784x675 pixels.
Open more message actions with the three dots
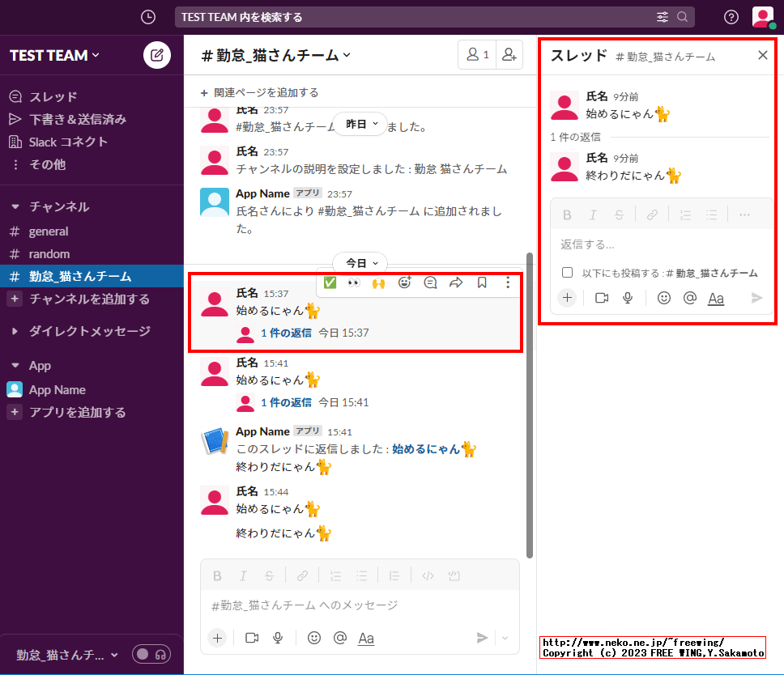[x=508, y=282]
